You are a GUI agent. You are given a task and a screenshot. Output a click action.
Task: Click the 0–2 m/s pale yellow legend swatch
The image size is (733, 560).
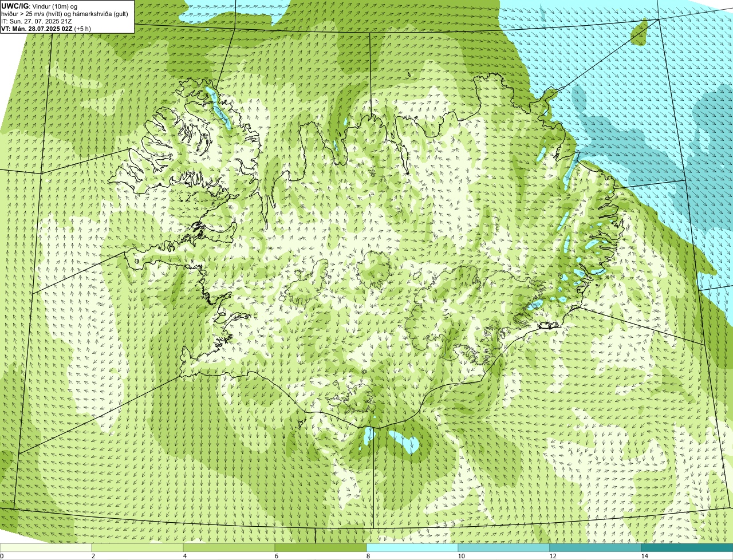[46, 547]
